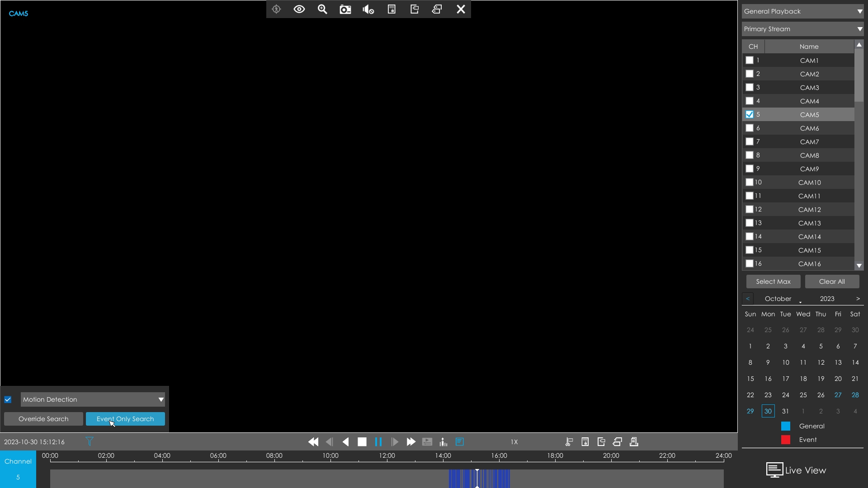Activate digital zoom magnifier icon

tap(322, 9)
